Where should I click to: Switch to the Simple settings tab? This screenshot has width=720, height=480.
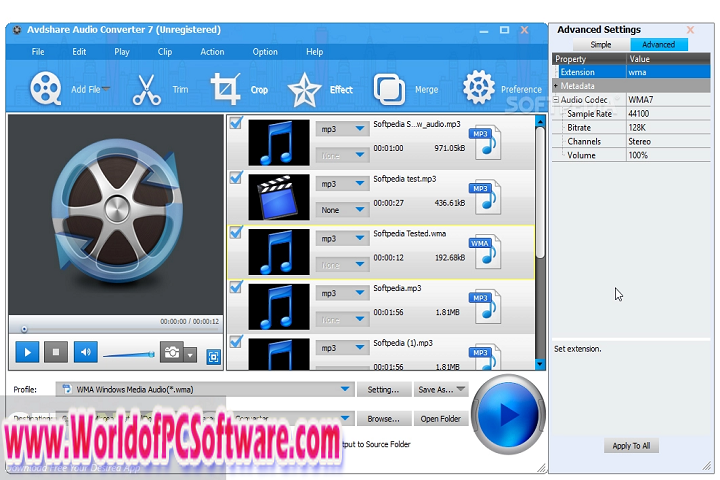click(x=601, y=45)
